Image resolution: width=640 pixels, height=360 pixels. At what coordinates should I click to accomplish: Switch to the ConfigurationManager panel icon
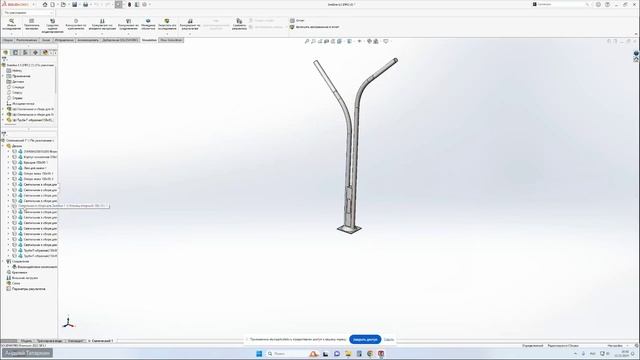click(x=25, y=53)
